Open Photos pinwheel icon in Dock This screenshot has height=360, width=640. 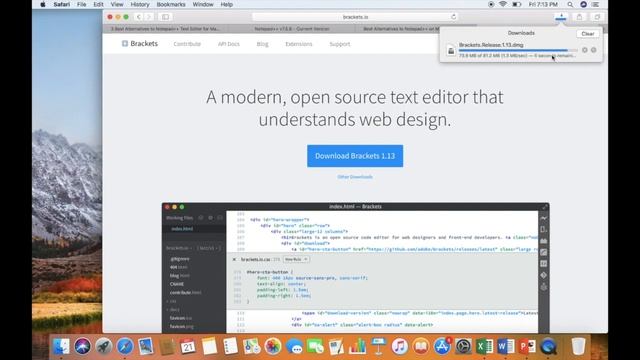click(273, 347)
